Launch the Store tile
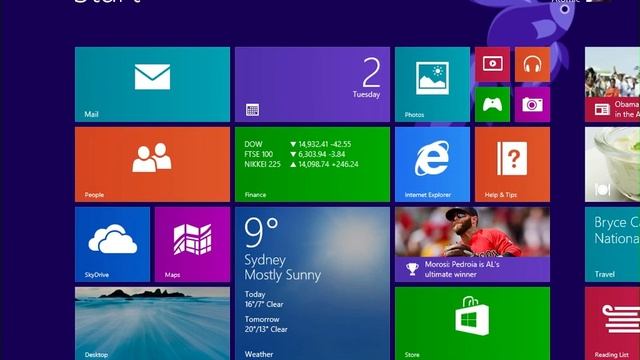 [472, 324]
